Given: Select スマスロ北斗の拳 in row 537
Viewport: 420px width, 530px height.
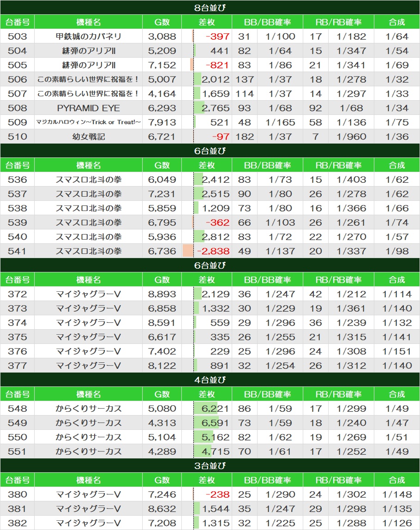Looking at the screenshot, I should click(x=89, y=194).
